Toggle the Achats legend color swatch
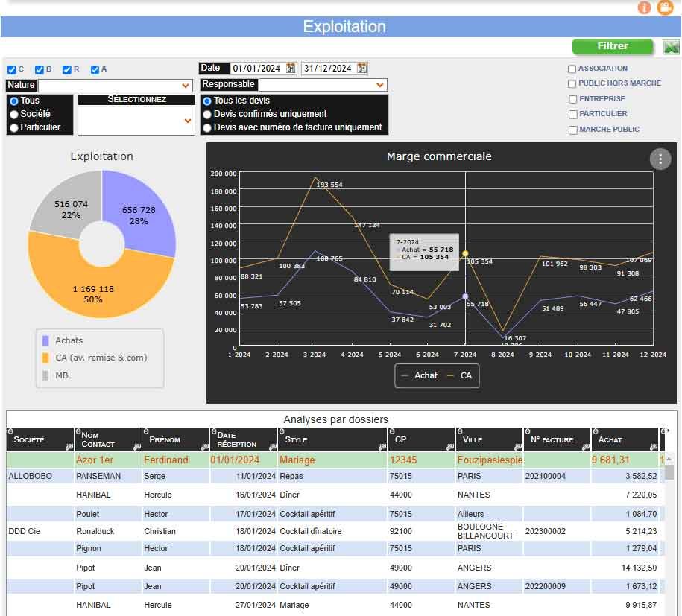This screenshot has width=682, height=616. click(45, 340)
